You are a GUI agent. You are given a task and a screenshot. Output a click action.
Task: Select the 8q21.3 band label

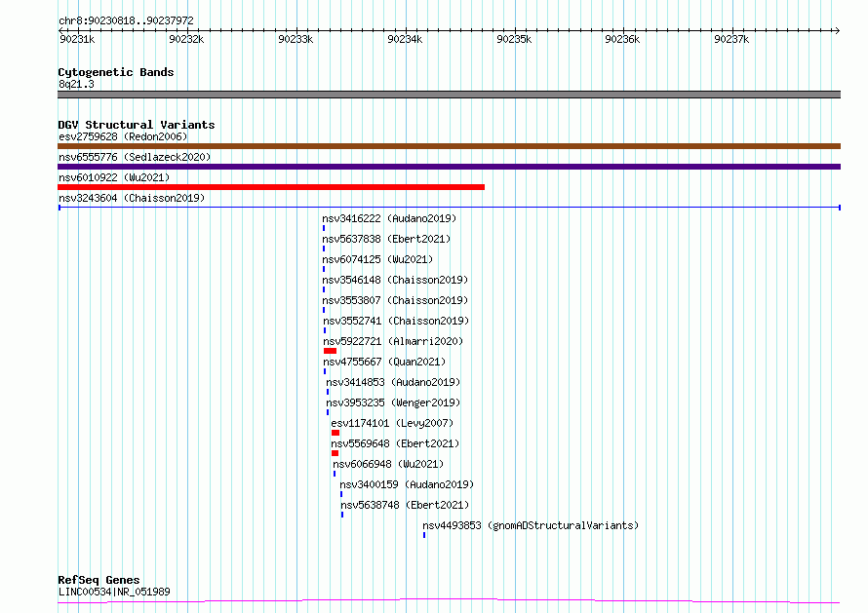pos(76,84)
